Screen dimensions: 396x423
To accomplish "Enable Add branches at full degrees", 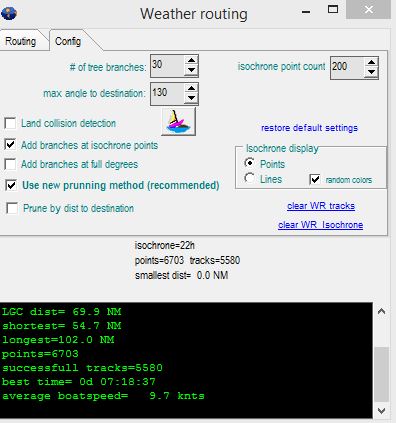I will point(10,164).
